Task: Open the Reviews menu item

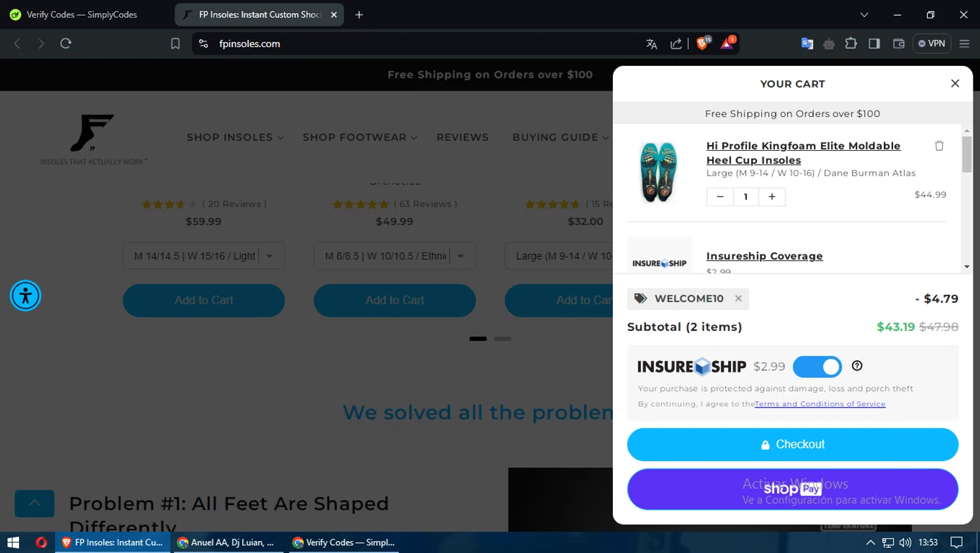Action: [463, 137]
